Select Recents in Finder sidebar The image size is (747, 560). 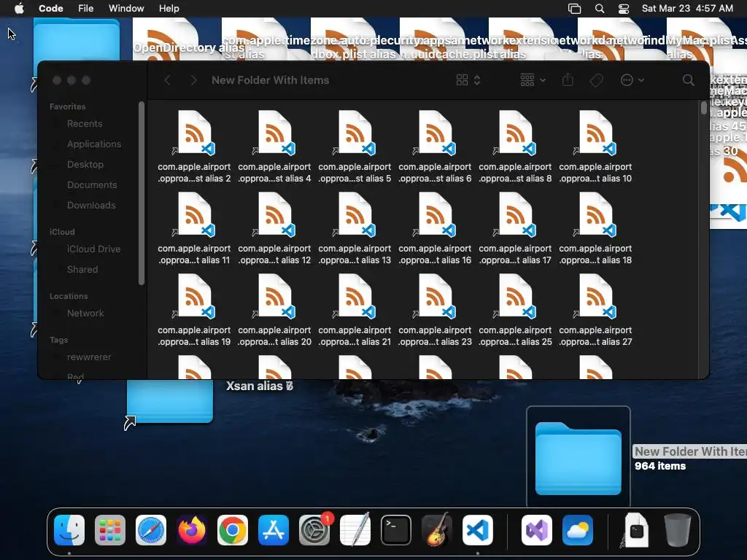tap(85, 124)
